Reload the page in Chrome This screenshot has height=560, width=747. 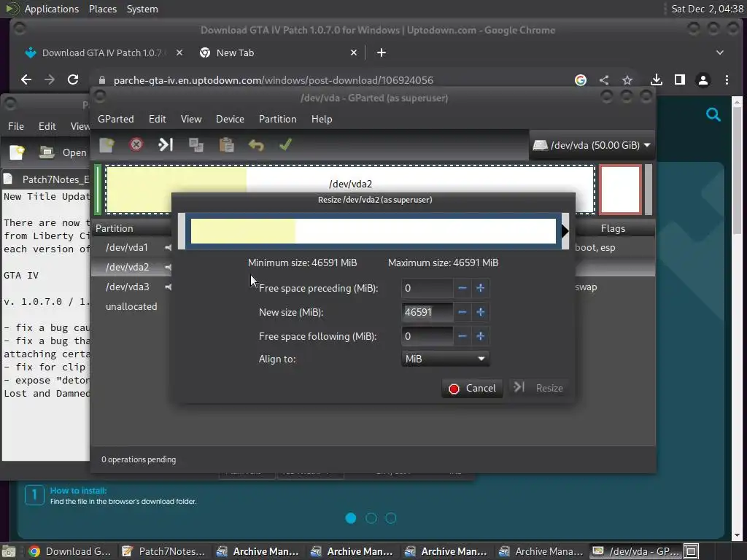73,80
